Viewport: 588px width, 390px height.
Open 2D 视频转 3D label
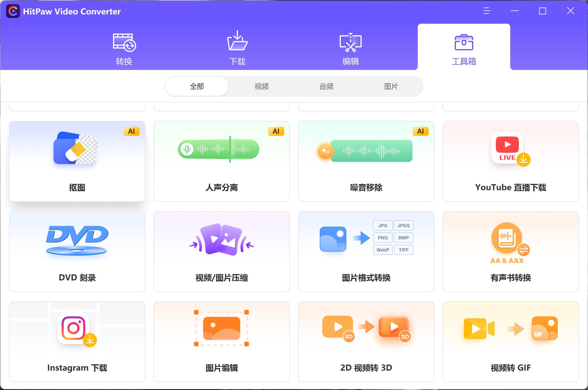tap(366, 368)
